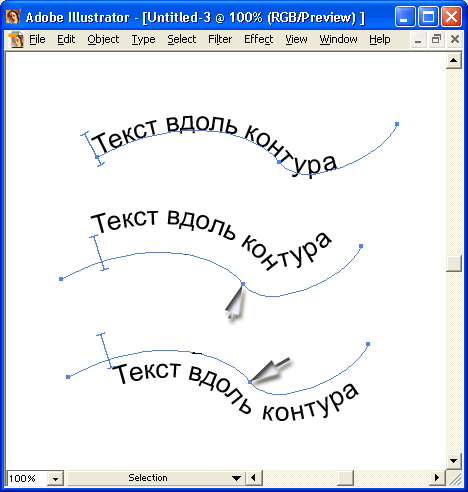Close the Untitled-3 document window
This screenshot has width=468, height=492.
(455, 40)
